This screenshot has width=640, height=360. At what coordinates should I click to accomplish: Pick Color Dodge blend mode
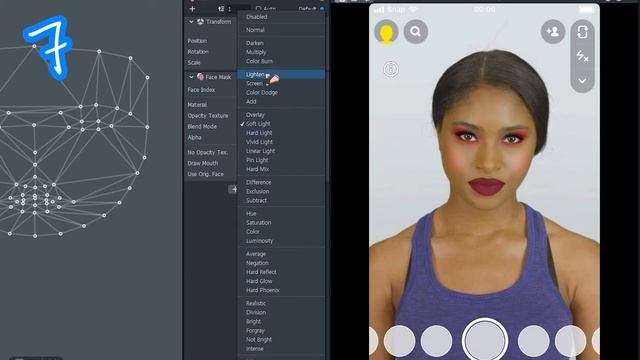tap(262, 93)
